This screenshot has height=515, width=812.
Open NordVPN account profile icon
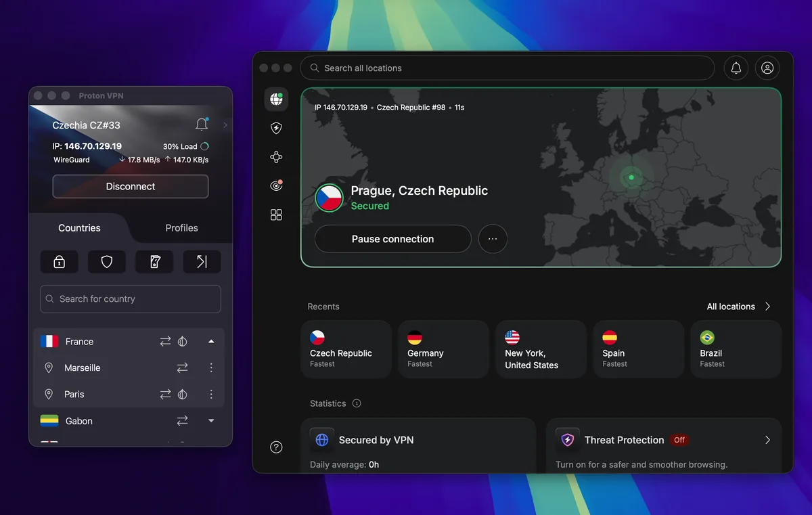pyautogui.click(x=767, y=68)
